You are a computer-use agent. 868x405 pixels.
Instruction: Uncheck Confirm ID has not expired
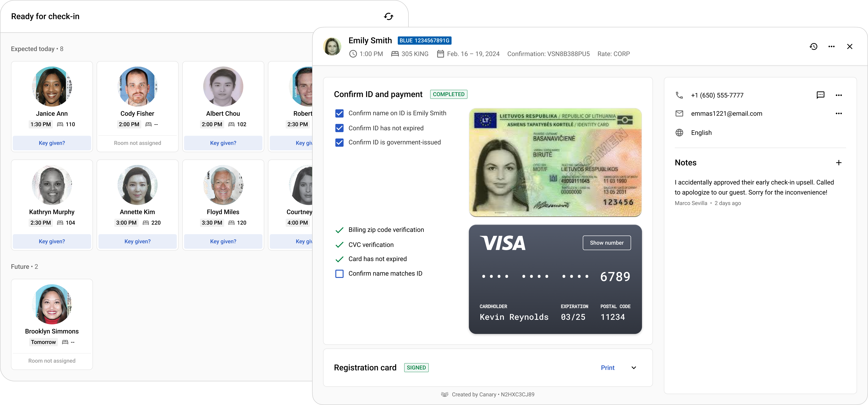click(339, 128)
